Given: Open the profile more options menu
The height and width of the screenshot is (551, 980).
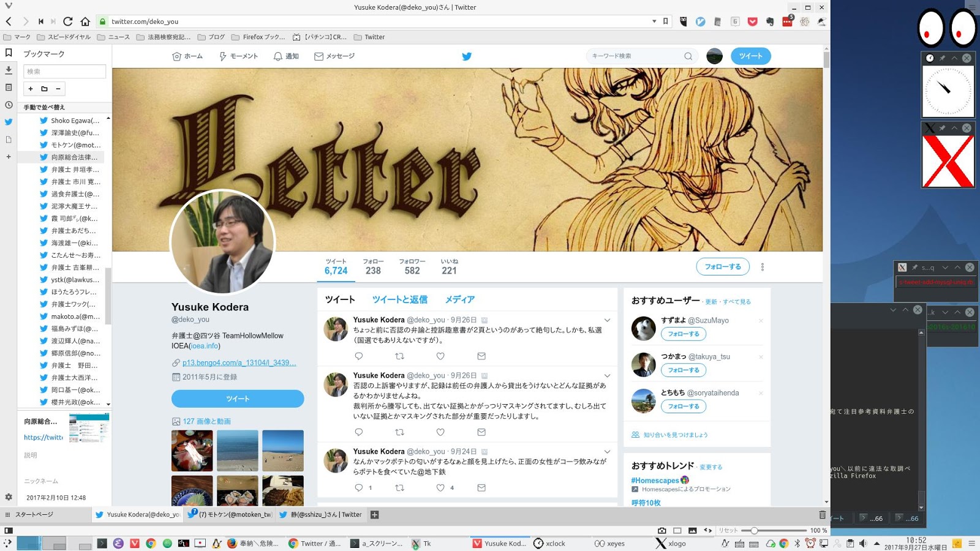Looking at the screenshot, I should pyautogui.click(x=763, y=267).
